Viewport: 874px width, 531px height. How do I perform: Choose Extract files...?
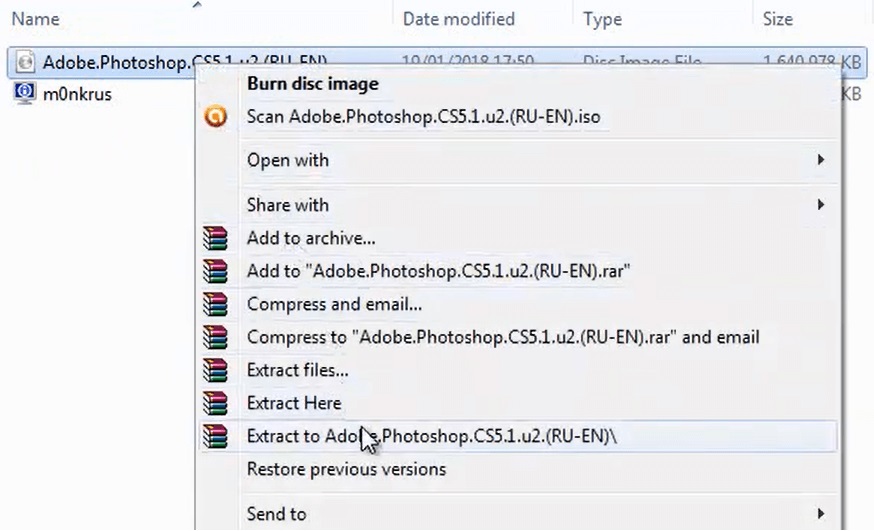click(x=298, y=370)
